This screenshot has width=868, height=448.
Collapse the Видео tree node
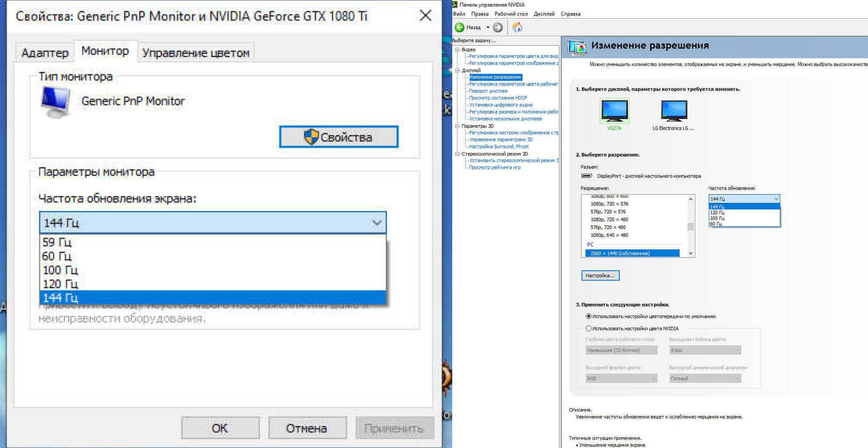[457, 50]
